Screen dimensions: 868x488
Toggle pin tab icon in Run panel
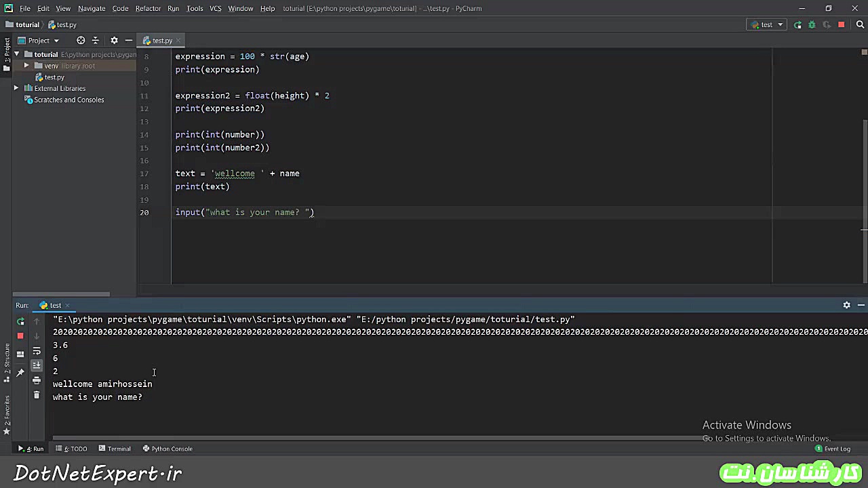[20, 372]
